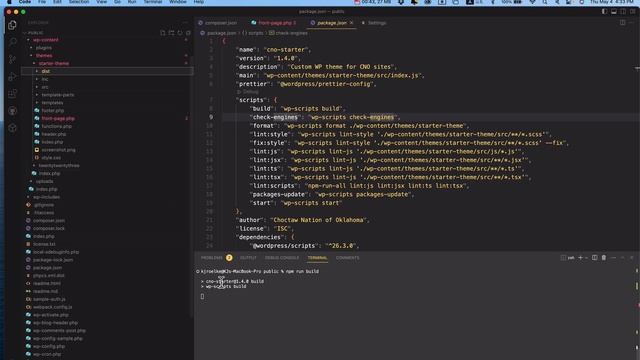
Task: Open composer.lock in the file tree
Action: pos(49,228)
